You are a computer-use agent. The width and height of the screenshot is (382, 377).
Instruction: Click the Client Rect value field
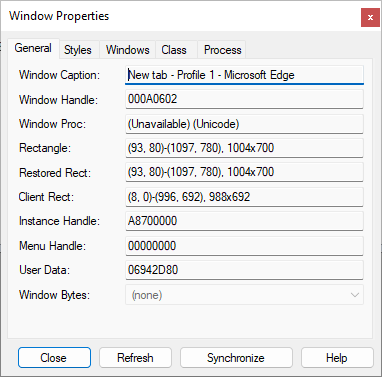pos(244,197)
